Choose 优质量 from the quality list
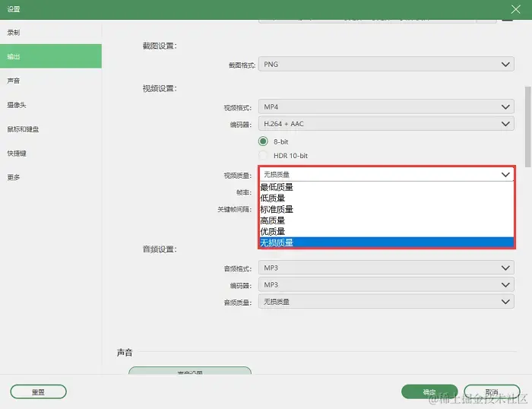The width and height of the screenshot is (532, 409). tap(387, 232)
